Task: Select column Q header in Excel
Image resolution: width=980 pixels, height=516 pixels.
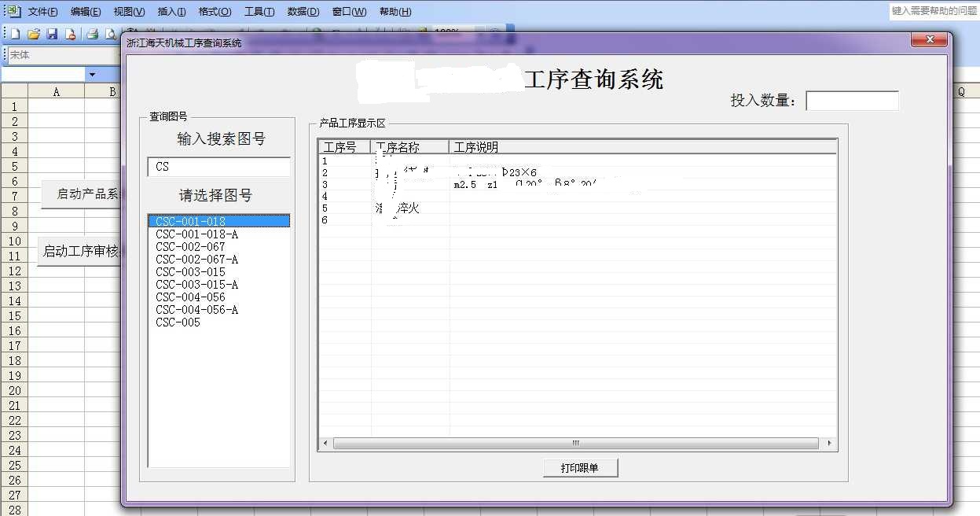Action: (961, 92)
